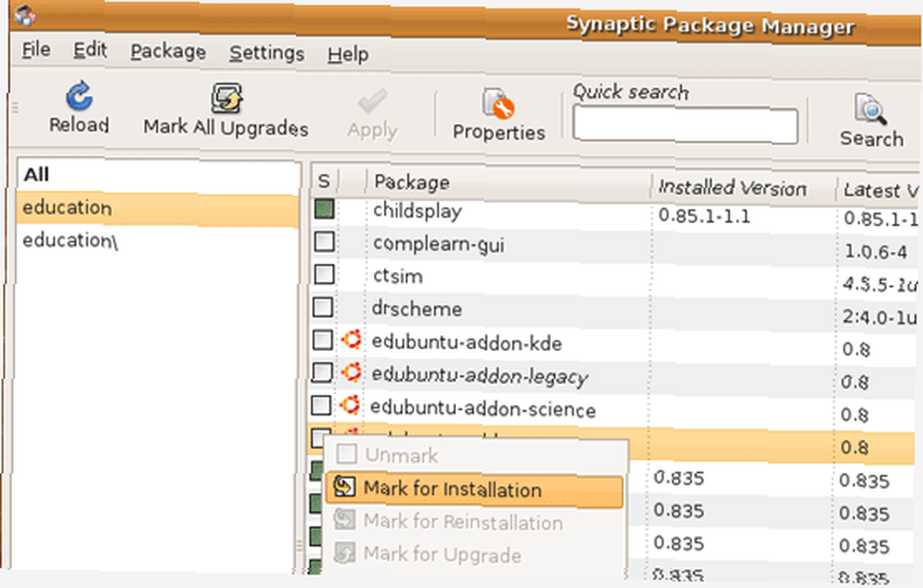Open the File menu
The width and height of the screenshot is (923, 588).
click(x=36, y=50)
